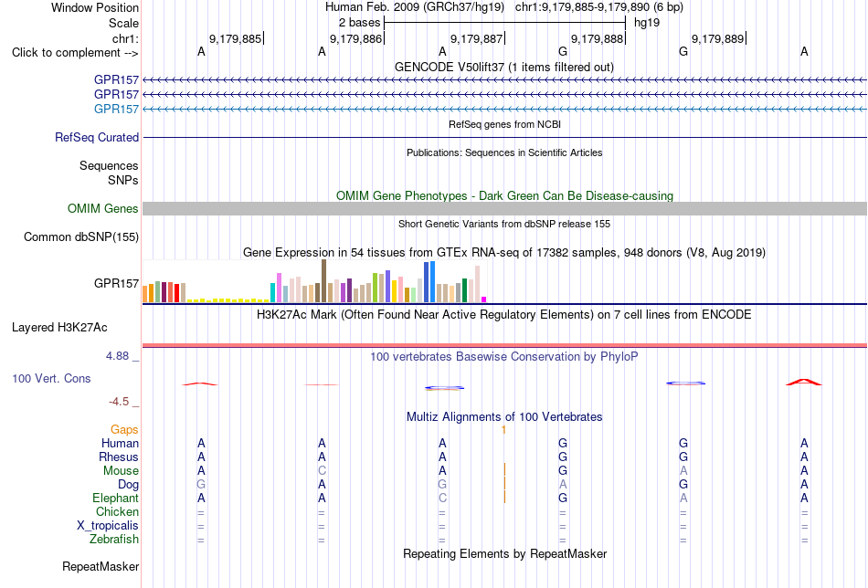Click 'Click to complement -->' label
Viewport: 868px width, 588px height.
coord(75,53)
